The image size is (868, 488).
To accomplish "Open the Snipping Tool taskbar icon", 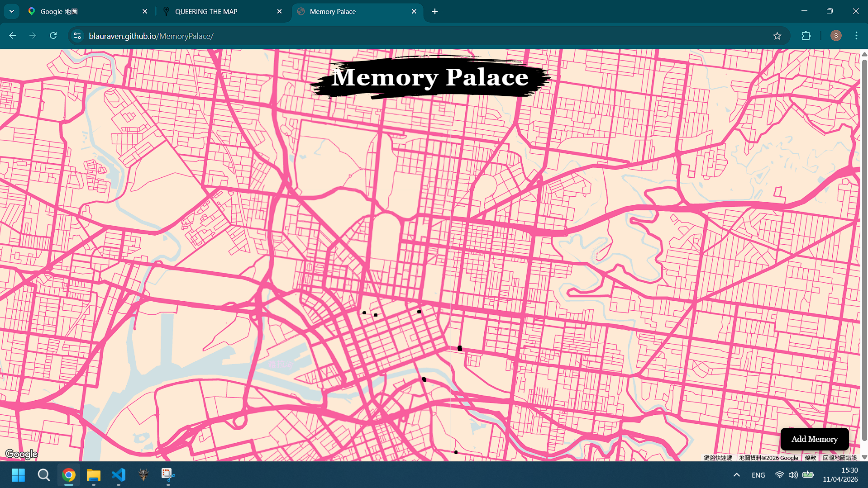I will (168, 475).
